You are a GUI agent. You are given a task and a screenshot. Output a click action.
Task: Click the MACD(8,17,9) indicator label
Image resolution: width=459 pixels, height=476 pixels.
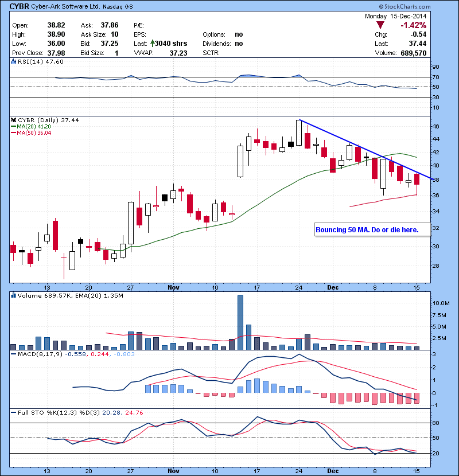point(40,354)
